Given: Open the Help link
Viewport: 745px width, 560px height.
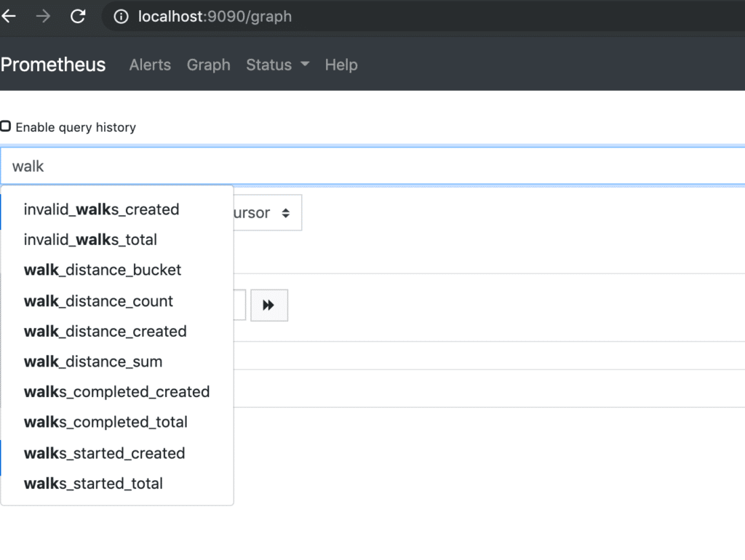Looking at the screenshot, I should [340, 65].
